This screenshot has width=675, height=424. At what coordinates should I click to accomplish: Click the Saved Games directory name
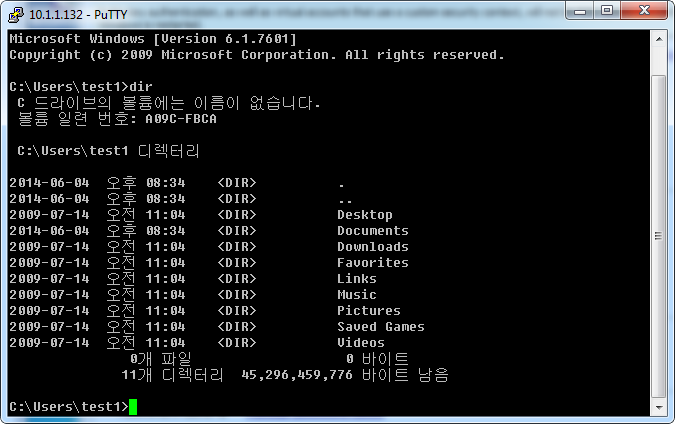coord(381,327)
